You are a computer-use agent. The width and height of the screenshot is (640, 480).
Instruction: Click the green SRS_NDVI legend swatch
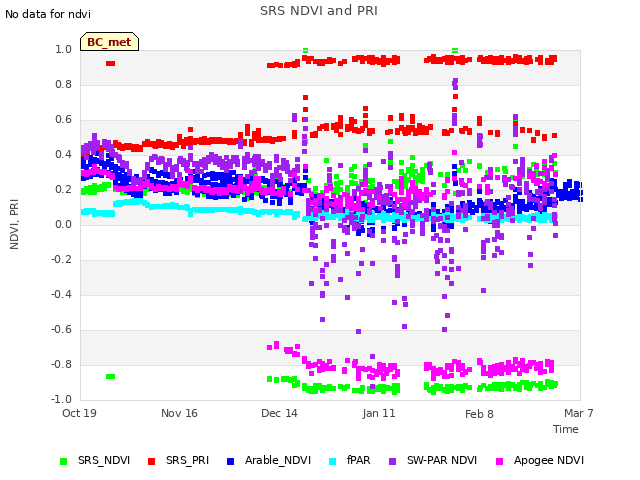click(63, 462)
